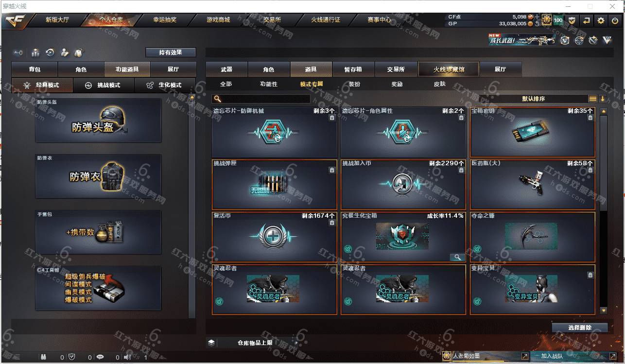Expand the 仓库物品上限 bar arrow

[296, 343]
